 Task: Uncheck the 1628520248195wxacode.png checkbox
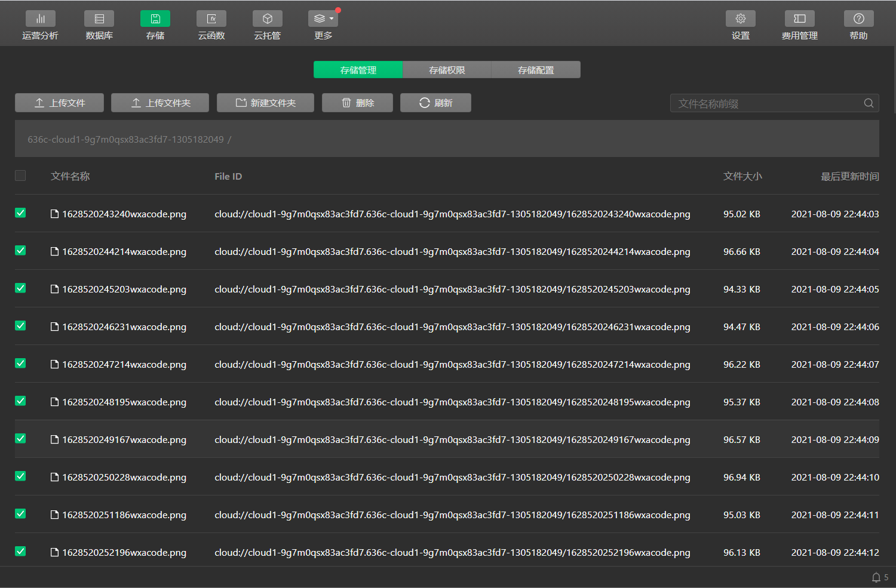[x=20, y=401]
